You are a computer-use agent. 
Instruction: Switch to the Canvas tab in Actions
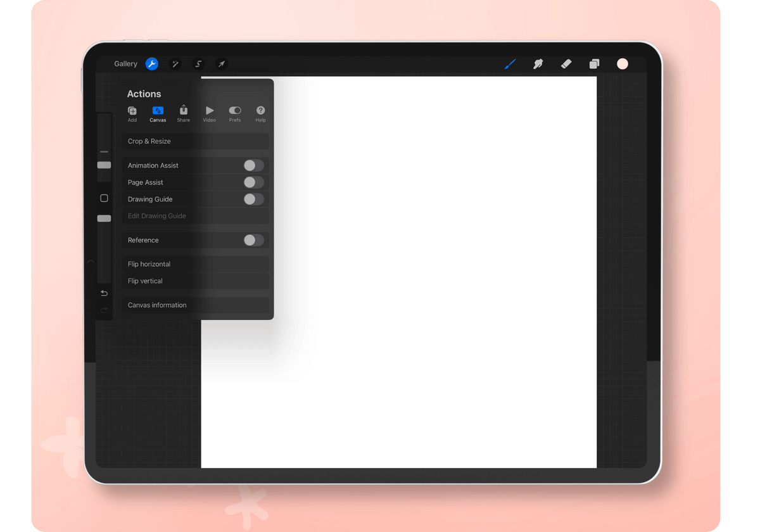[158, 114]
